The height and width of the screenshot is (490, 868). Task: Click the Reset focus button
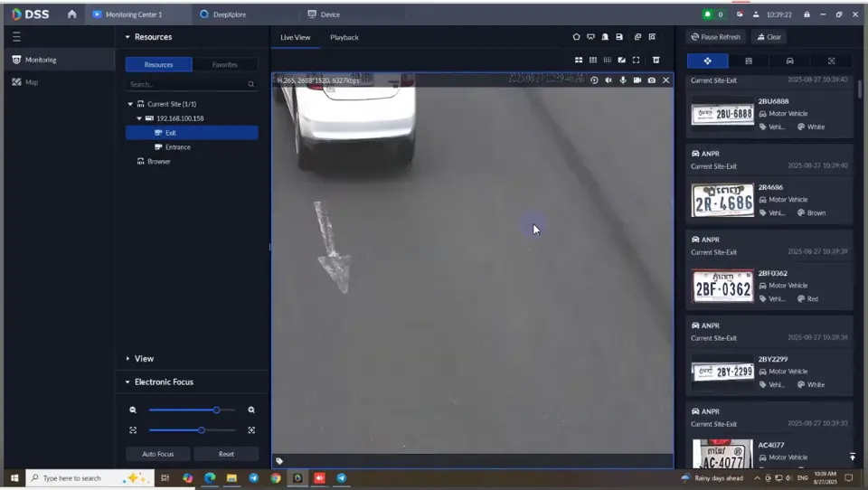(x=226, y=454)
